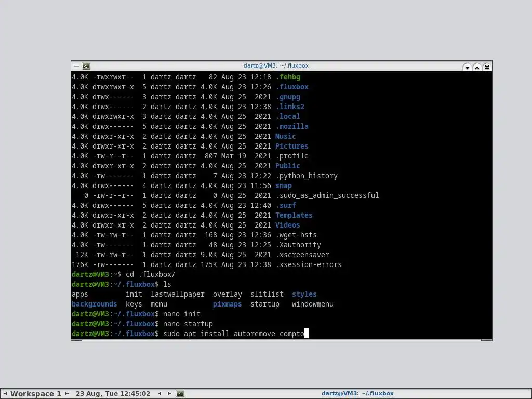The width and height of the screenshot is (532, 399).
Task: Click the Workspace 1 label in the toolbar
Action: point(36,394)
